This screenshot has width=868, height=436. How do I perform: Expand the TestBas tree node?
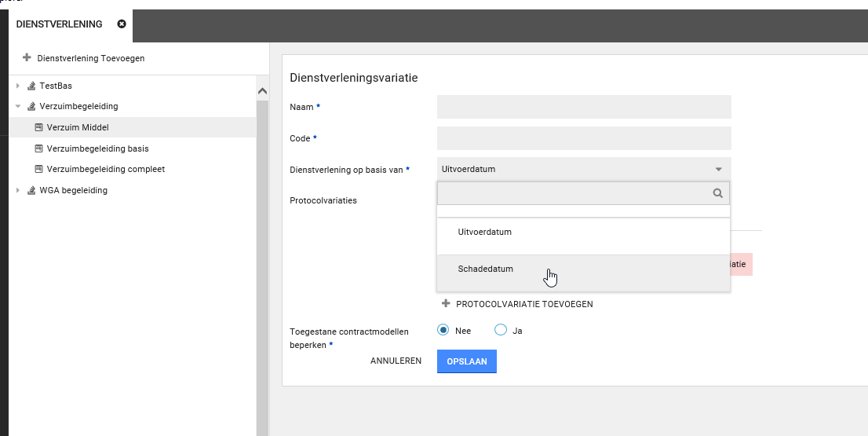click(18, 86)
